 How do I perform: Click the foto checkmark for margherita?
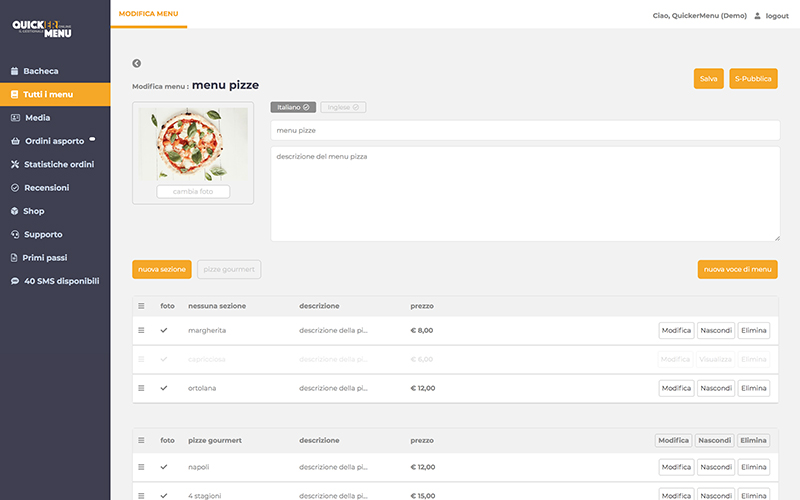click(164, 330)
